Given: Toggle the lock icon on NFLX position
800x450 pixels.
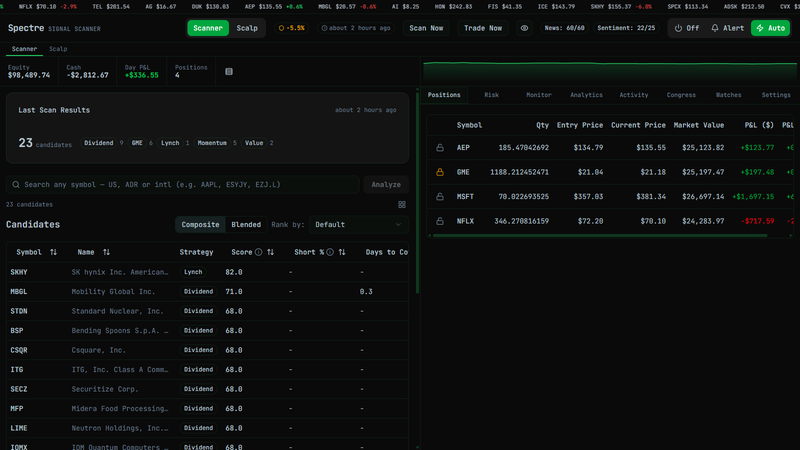Looking at the screenshot, I should click(440, 221).
